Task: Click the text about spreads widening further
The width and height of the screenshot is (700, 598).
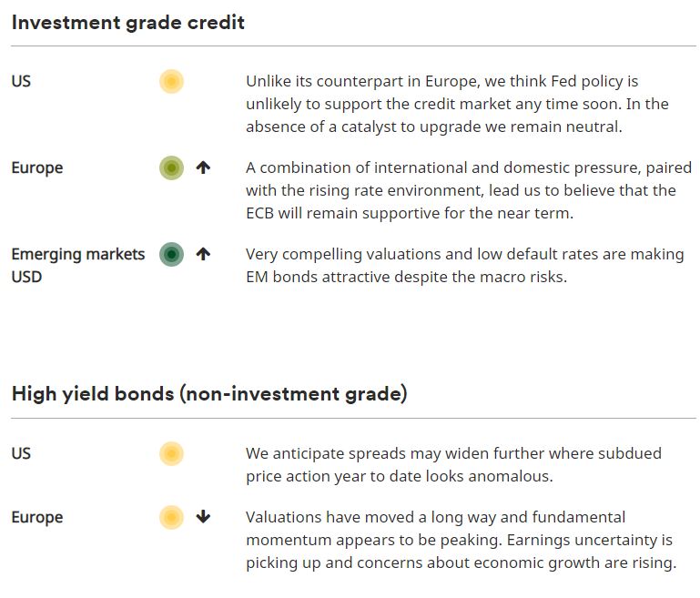Action: [453, 464]
